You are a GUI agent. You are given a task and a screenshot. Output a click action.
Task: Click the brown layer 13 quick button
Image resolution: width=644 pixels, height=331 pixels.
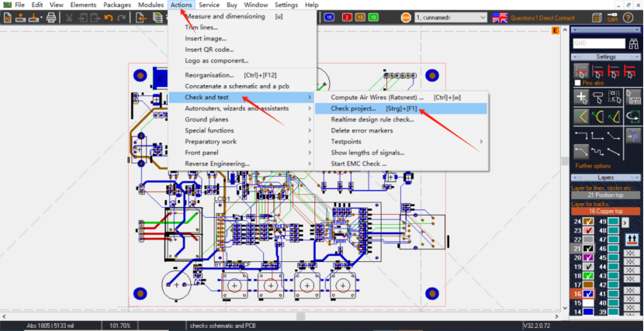click(360, 18)
